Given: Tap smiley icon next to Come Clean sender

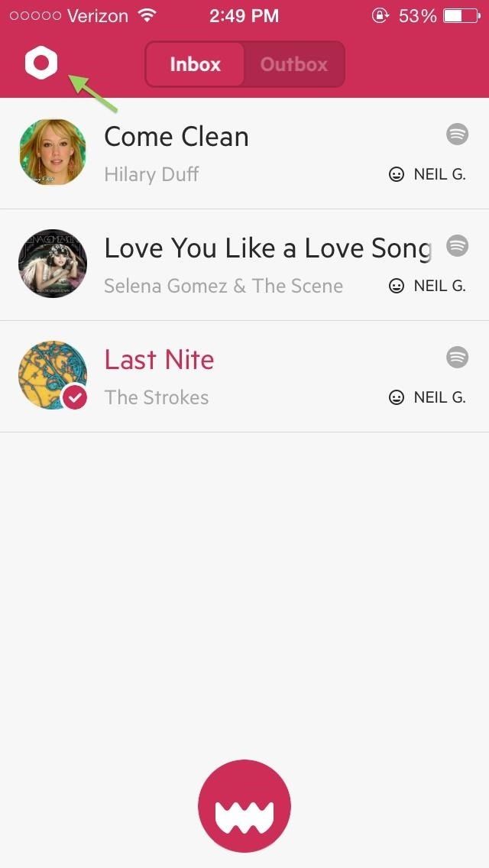Looking at the screenshot, I should 397,175.
